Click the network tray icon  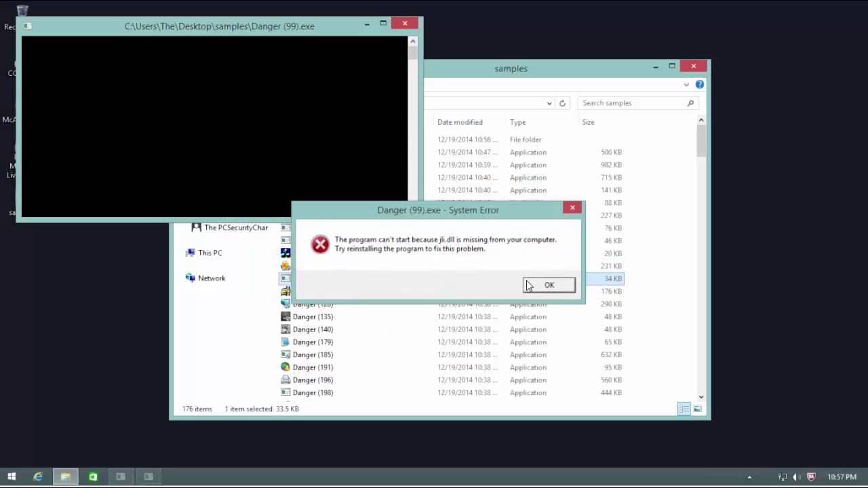783,477
